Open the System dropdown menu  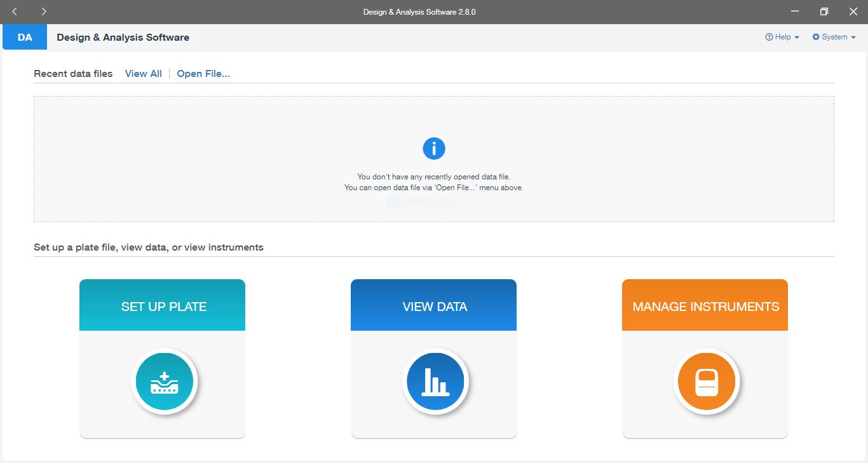point(834,37)
